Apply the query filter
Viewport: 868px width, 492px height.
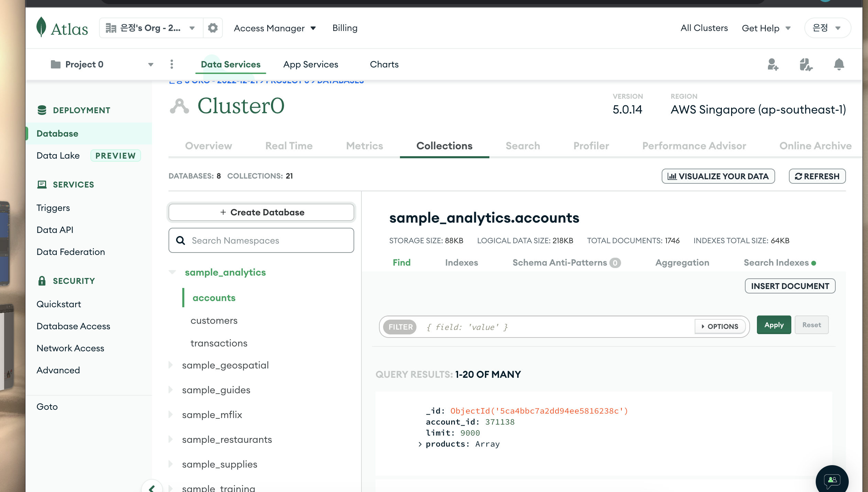tap(774, 325)
